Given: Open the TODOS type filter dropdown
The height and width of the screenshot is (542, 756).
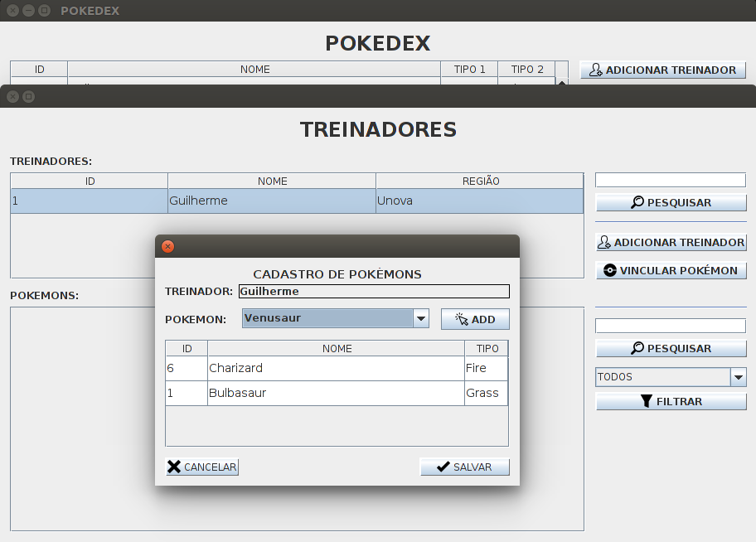Looking at the screenshot, I should coord(663,377).
